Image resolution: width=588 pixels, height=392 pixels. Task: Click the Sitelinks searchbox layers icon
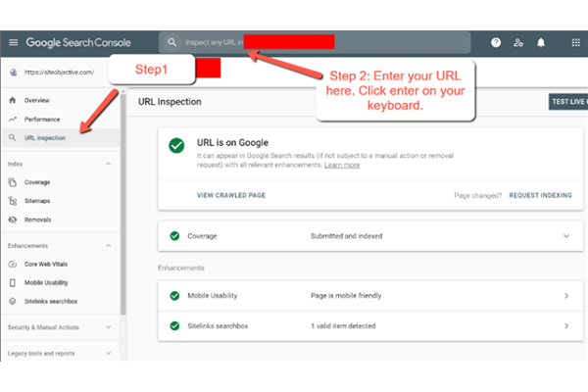[13, 301]
